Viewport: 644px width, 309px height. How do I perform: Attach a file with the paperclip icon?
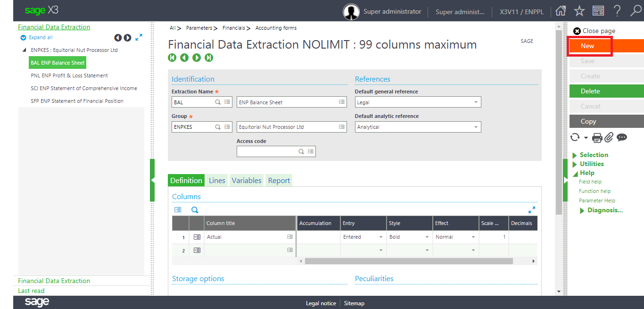pos(609,137)
